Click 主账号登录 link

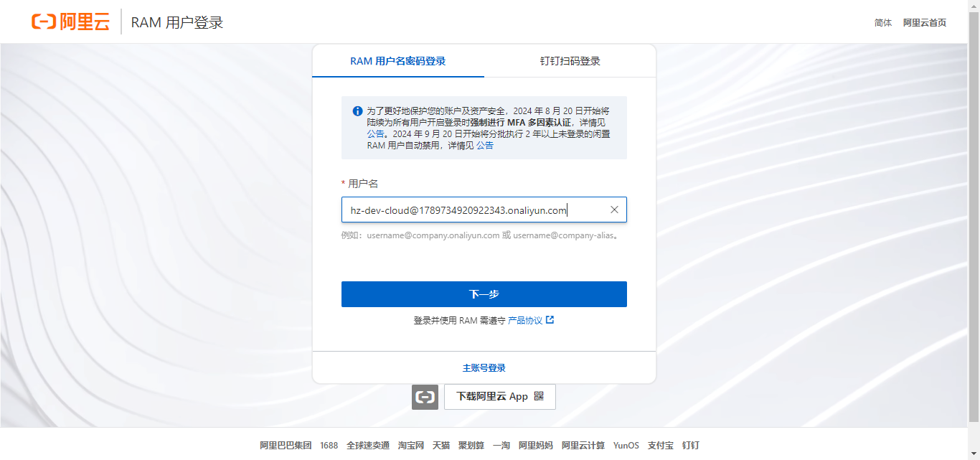point(484,367)
